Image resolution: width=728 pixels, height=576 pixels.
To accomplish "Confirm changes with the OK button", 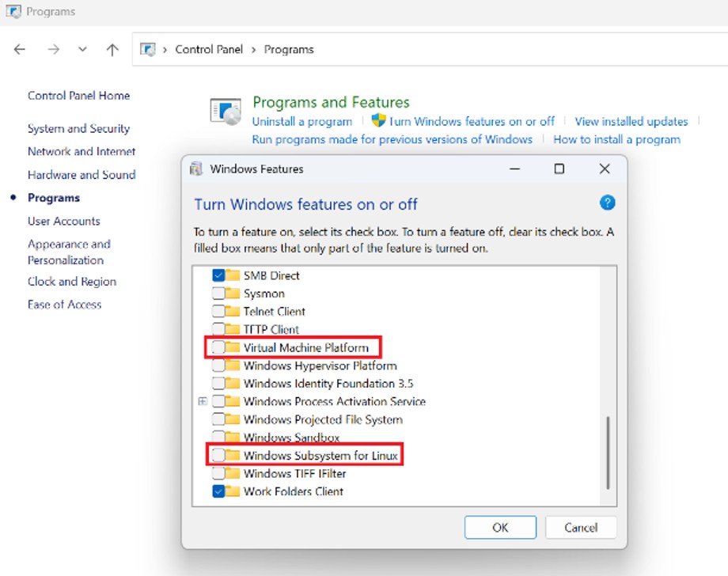I will click(500, 528).
